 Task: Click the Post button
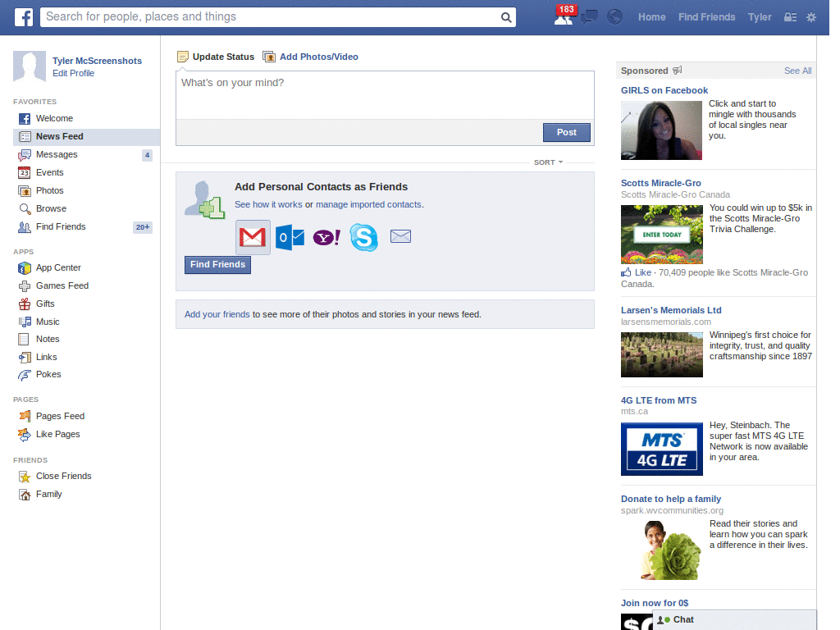pyautogui.click(x=566, y=132)
